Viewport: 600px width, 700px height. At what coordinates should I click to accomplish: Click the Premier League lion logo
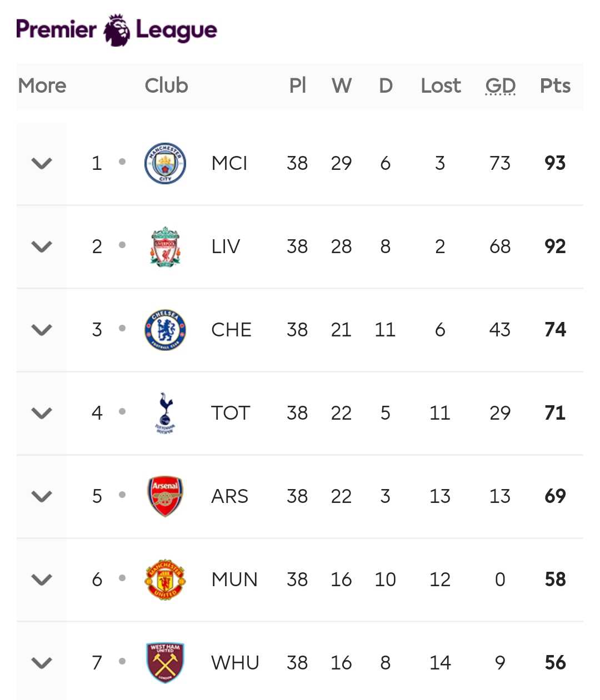tap(117, 30)
